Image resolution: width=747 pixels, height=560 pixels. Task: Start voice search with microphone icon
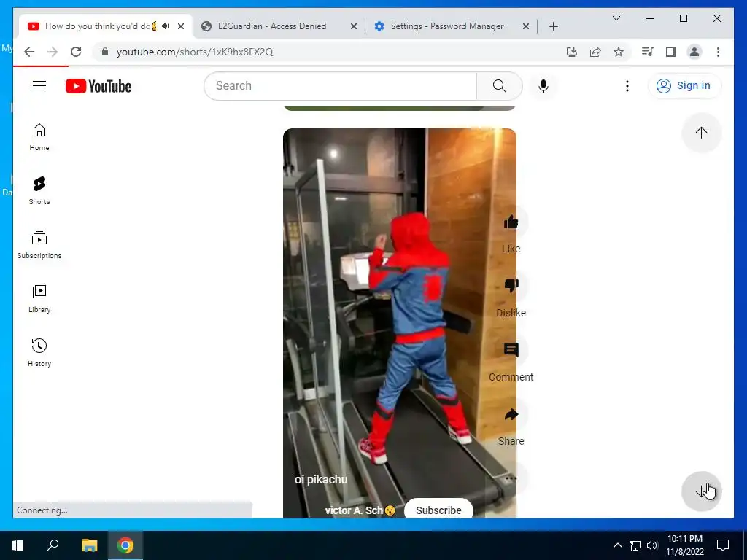tap(543, 86)
